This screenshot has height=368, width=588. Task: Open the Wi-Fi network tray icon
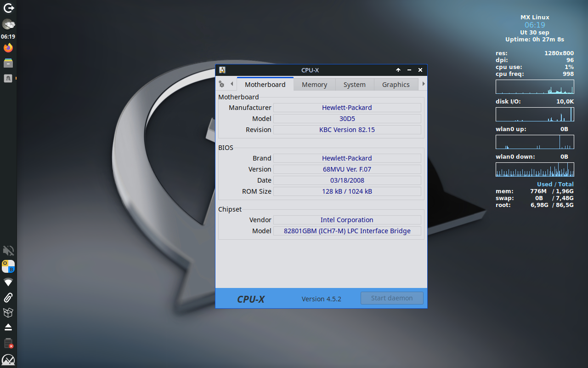[x=8, y=282]
